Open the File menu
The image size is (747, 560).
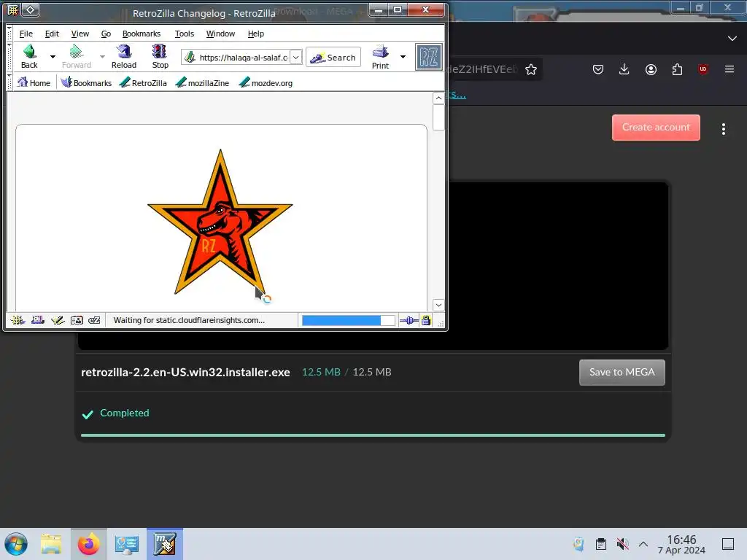click(26, 34)
